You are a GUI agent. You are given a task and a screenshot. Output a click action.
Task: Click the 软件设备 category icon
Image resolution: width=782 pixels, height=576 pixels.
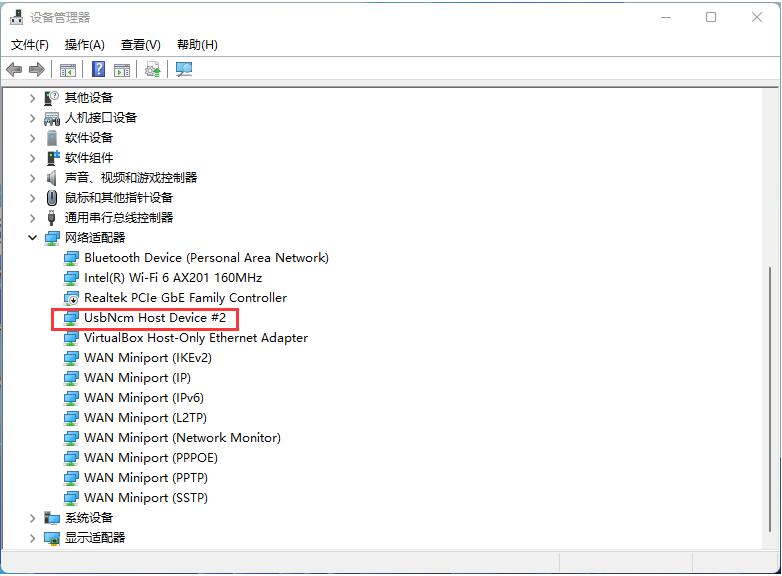pyautogui.click(x=51, y=138)
